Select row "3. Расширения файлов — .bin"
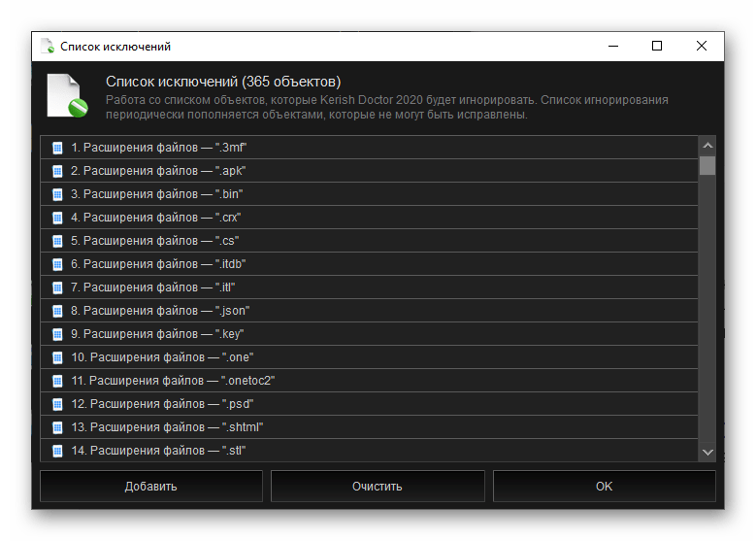 [x=370, y=194]
